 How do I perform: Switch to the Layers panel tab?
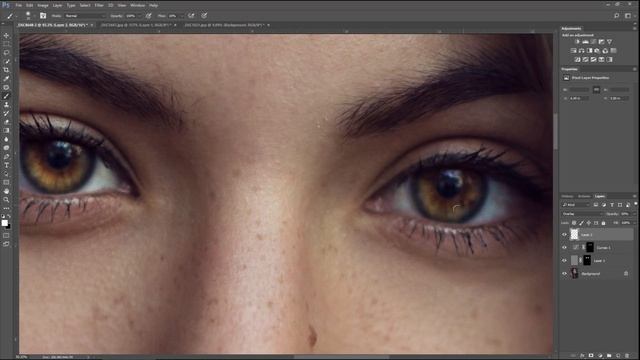pyautogui.click(x=600, y=196)
